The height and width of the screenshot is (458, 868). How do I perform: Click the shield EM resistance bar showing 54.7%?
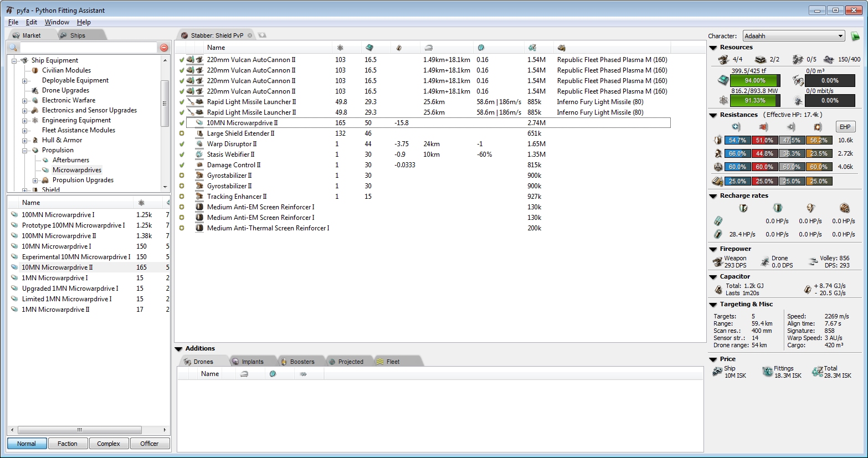click(737, 141)
